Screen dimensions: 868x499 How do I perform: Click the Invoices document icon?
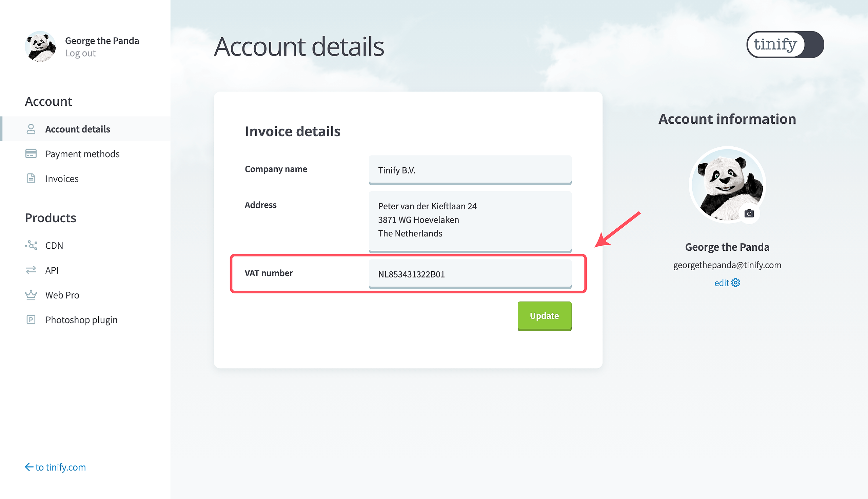[31, 178]
